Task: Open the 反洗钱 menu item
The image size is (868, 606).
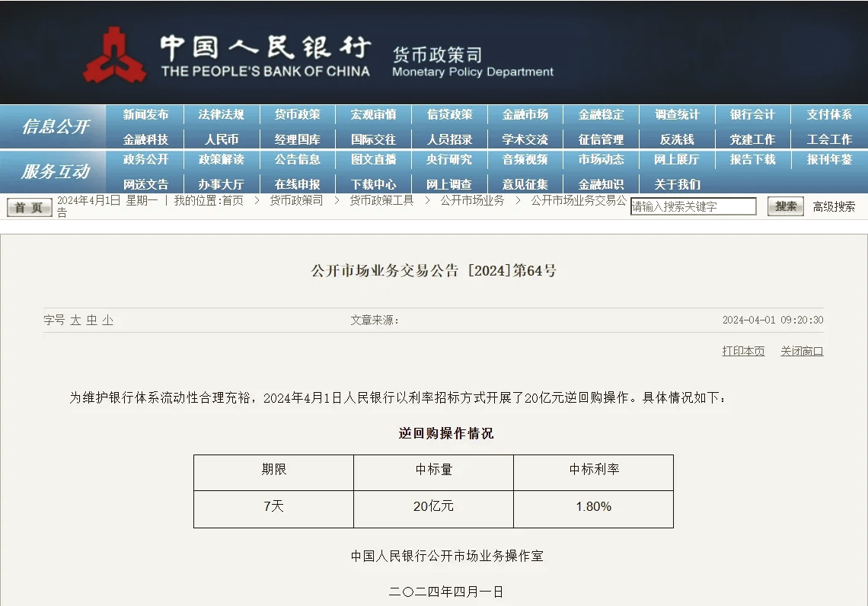Action: pos(676,138)
